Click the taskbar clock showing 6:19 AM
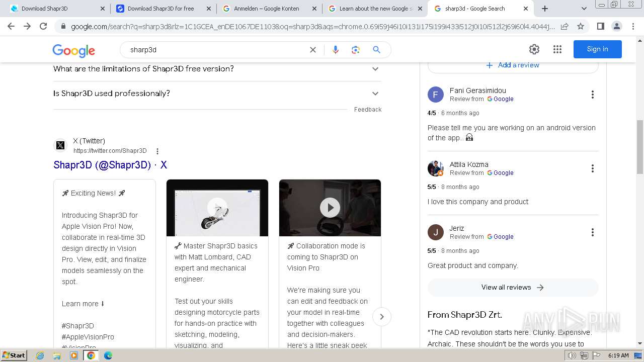 click(618, 355)
